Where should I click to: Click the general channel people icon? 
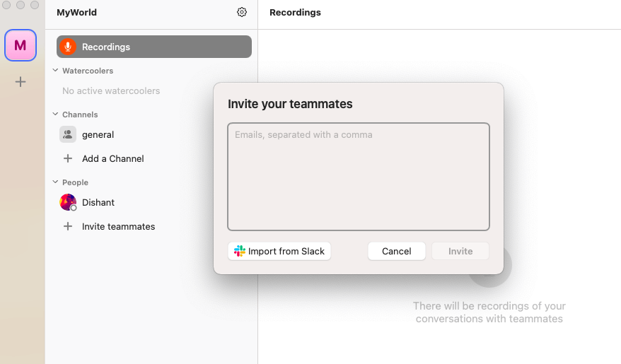click(x=68, y=134)
